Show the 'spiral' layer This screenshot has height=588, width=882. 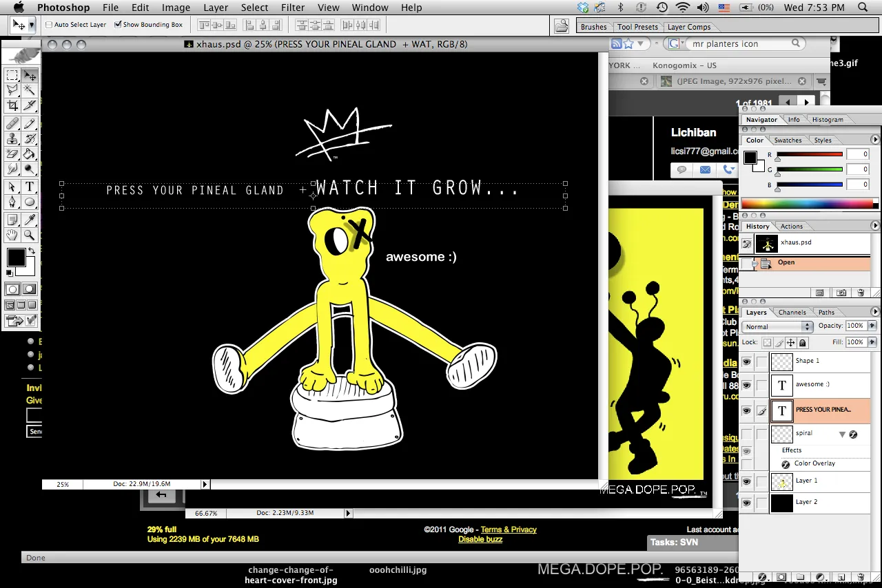pyautogui.click(x=748, y=432)
